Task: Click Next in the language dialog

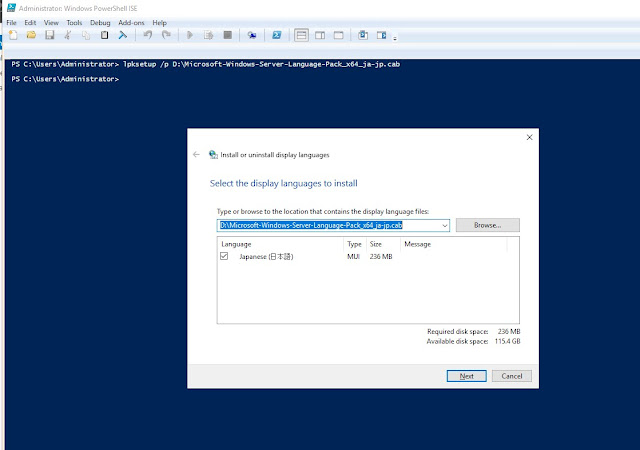Action: click(x=467, y=376)
